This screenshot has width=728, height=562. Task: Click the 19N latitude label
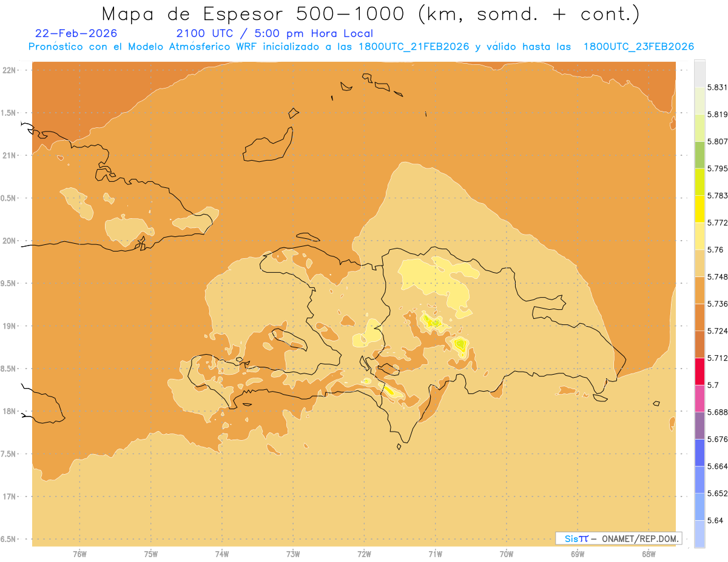(x=9, y=326)
